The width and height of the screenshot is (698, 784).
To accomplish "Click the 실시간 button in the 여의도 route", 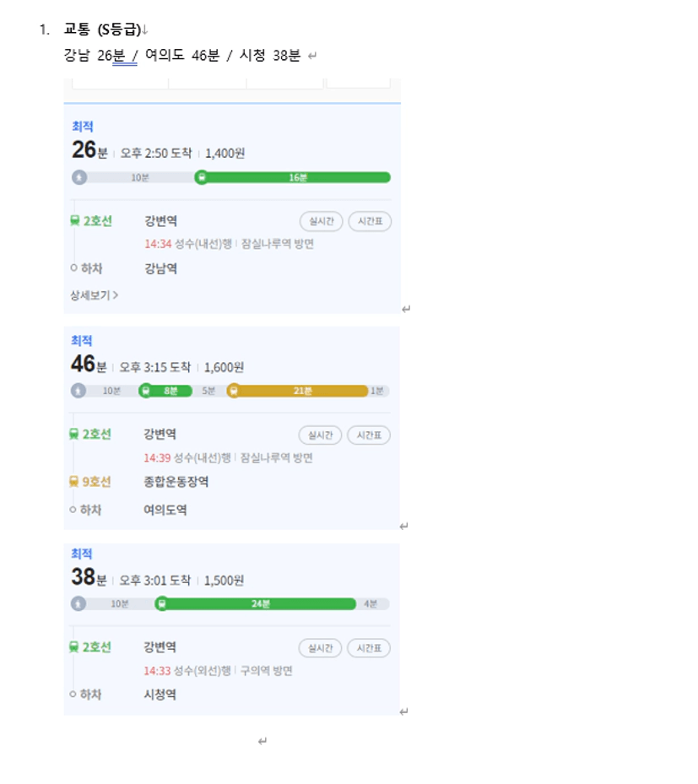I will (320, 435).
